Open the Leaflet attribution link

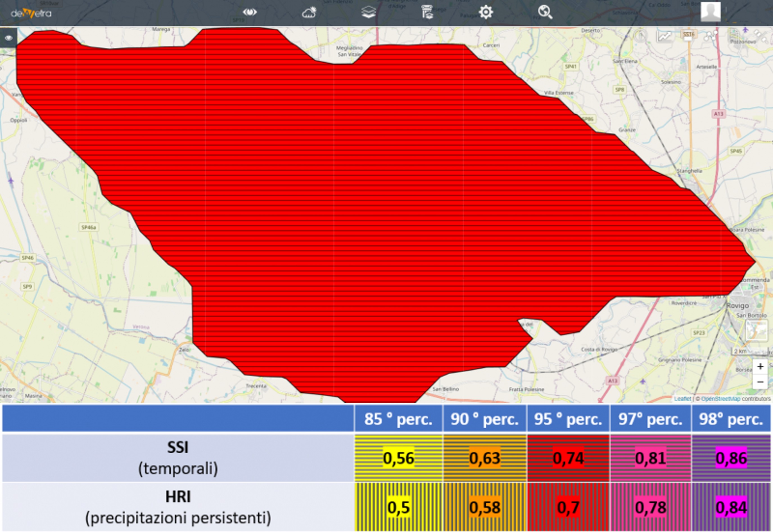click(682, 399)
